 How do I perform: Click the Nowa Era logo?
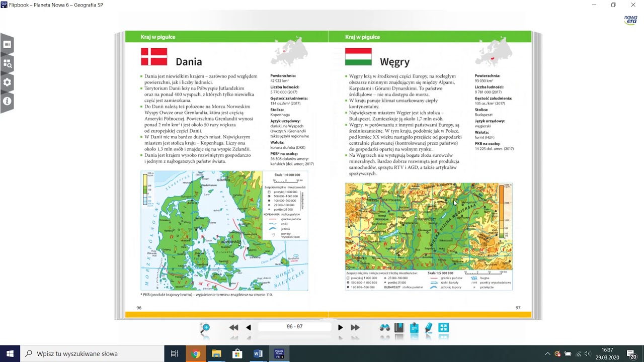[x=630, y=20]
